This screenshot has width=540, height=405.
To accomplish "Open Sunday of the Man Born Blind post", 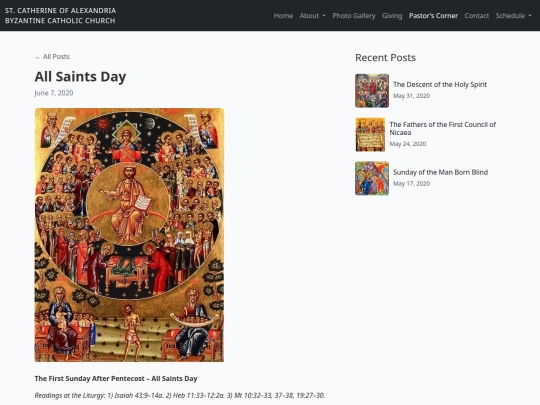I will pos(440,172).
